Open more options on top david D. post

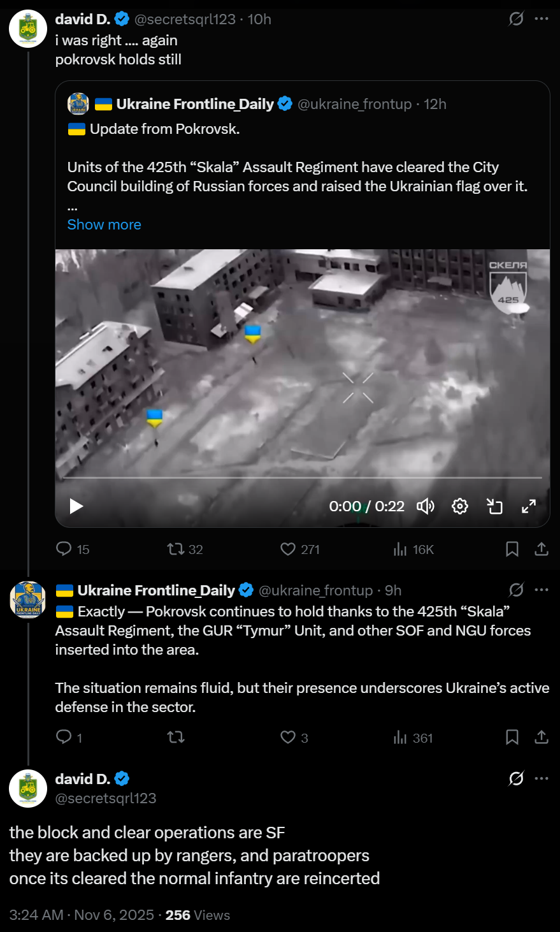coord(542,19)
